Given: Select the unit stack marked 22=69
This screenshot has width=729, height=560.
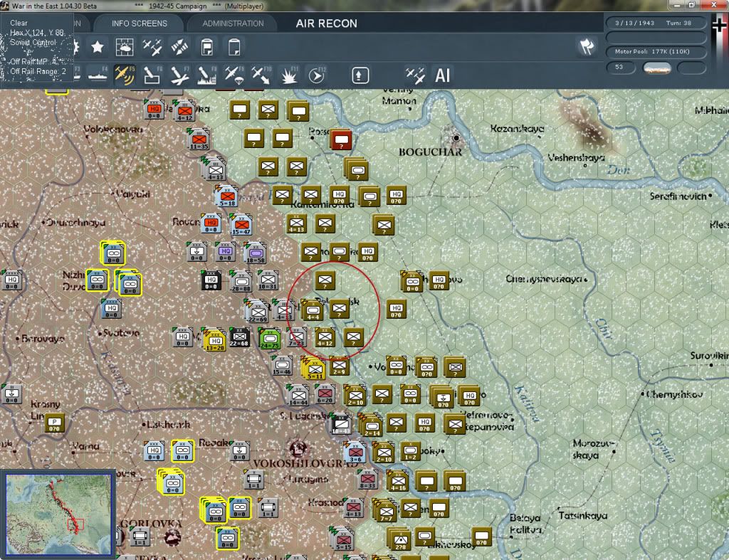Looking at the screenshot, I should (258, 312).
